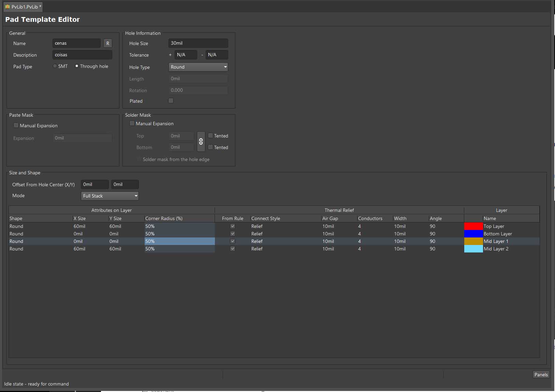Open the Hole Type dropdown
The width and height of the screenshot is (555, 392).
click(x=198, y=67)
